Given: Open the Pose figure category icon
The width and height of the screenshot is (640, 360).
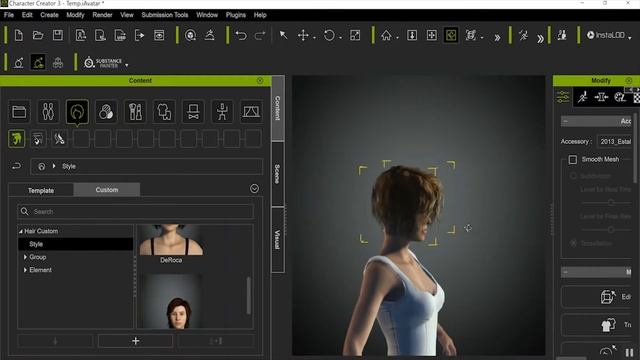Looking at the screenshot, I should (x=222, y=111).
